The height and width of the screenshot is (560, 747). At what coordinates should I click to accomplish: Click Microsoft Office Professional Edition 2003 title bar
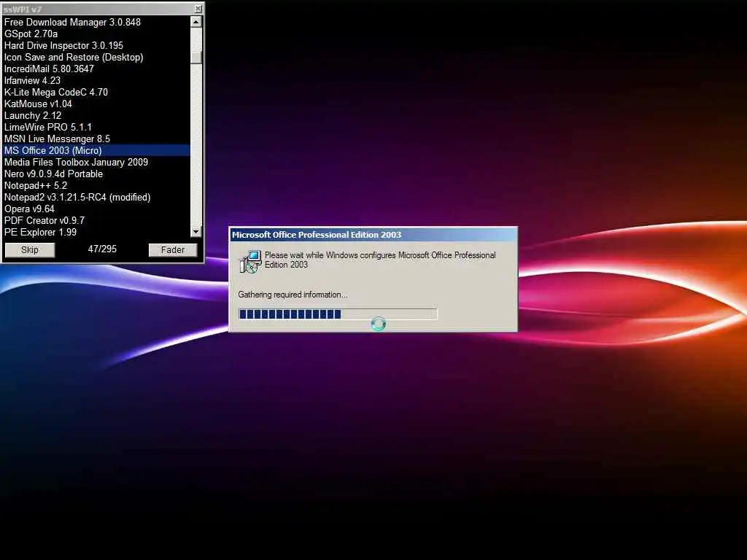(x=373, y=235)
